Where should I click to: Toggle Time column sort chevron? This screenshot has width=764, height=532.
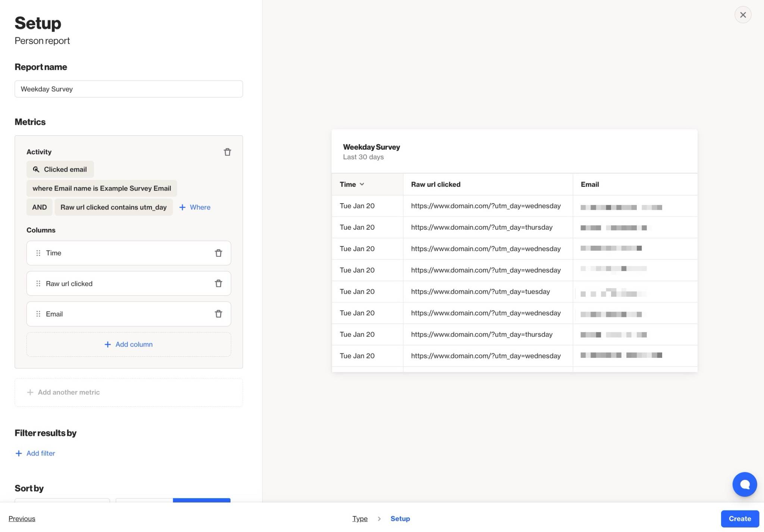[x=361, y=184]
